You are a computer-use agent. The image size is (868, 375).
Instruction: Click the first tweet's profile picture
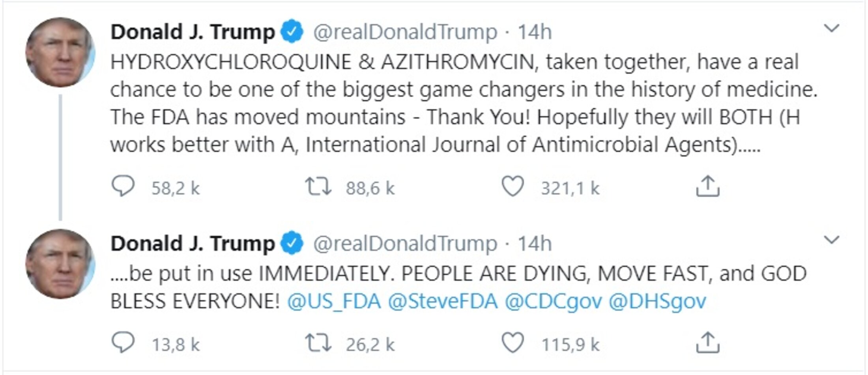coord(60,52)
